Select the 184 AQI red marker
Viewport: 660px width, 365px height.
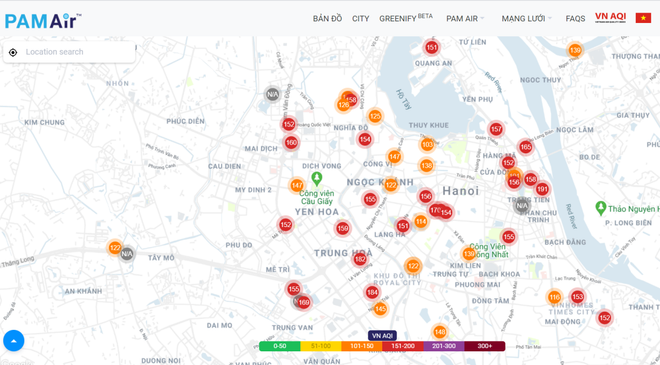click(372, 292)
